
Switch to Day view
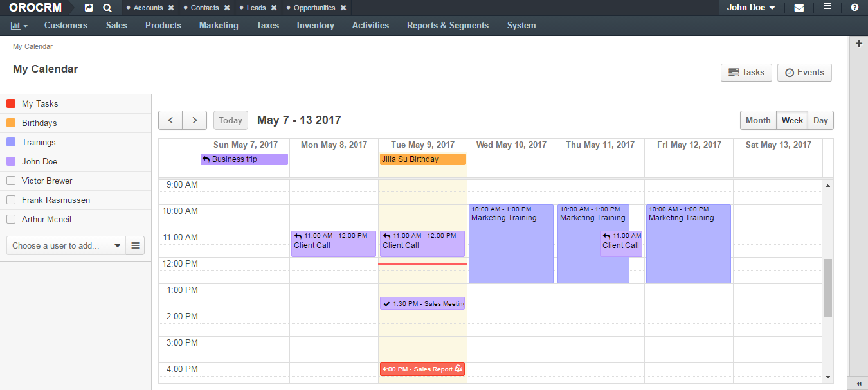tap(820, 120)
